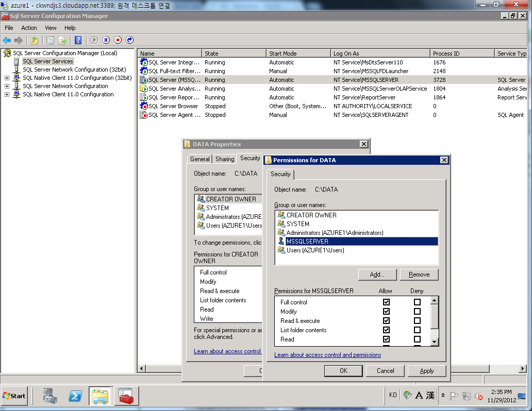Toggle Deny for Modify permission
The image size is (532, 411).
click(x=418, y=311)
